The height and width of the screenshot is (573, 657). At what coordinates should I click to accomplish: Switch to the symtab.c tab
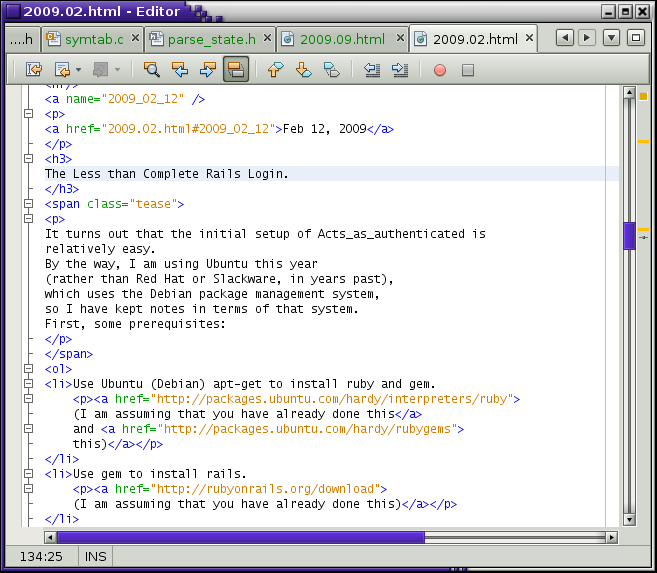pyautogui.click(x=94, y=40)
